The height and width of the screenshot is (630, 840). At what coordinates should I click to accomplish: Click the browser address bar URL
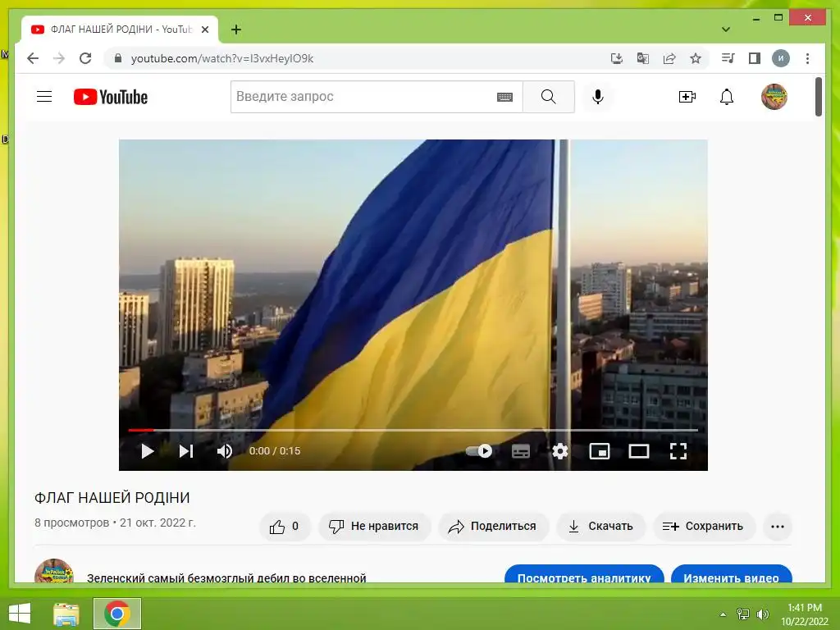(221, 58)
